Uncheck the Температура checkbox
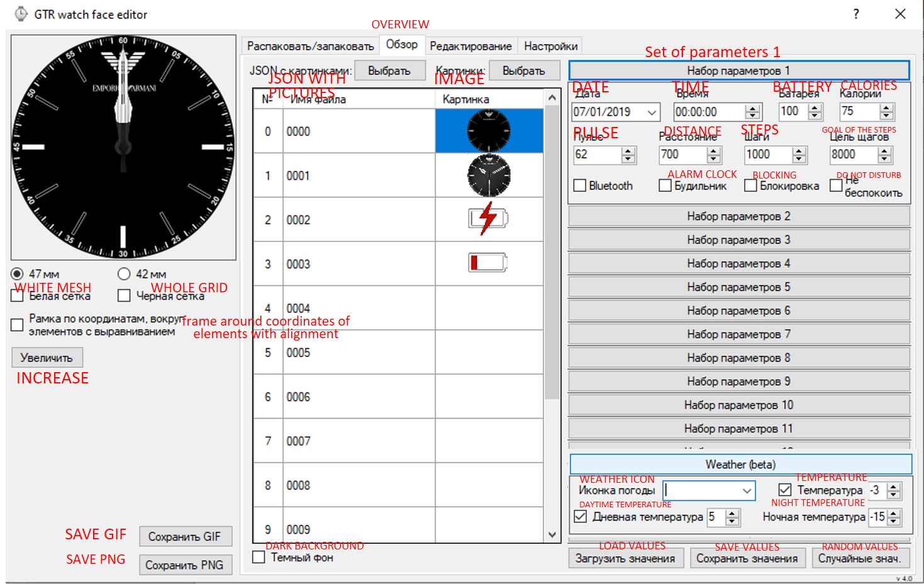Image resolution: width=924 pixels, height=584 pixels. tap(785, 490)
